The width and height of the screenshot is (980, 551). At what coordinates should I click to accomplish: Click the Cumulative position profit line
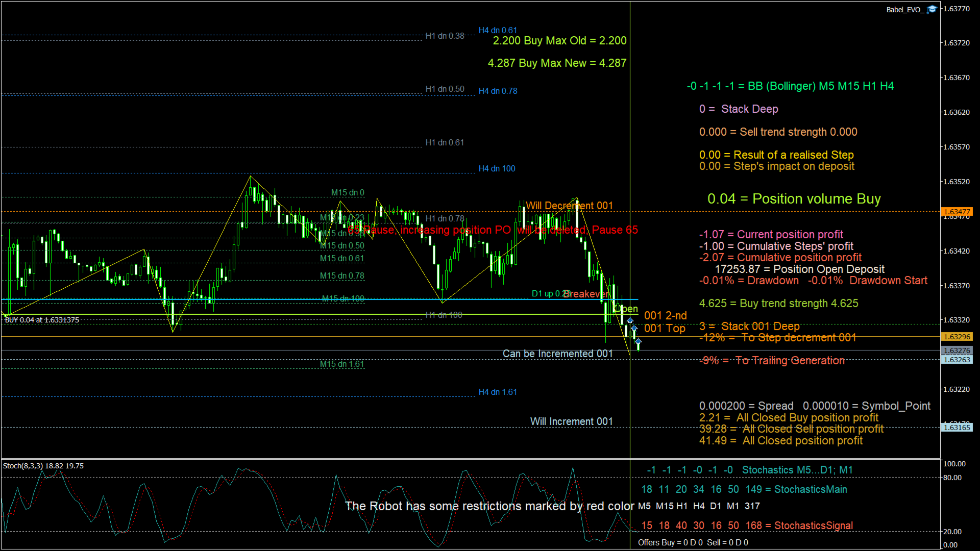(780, 258)
